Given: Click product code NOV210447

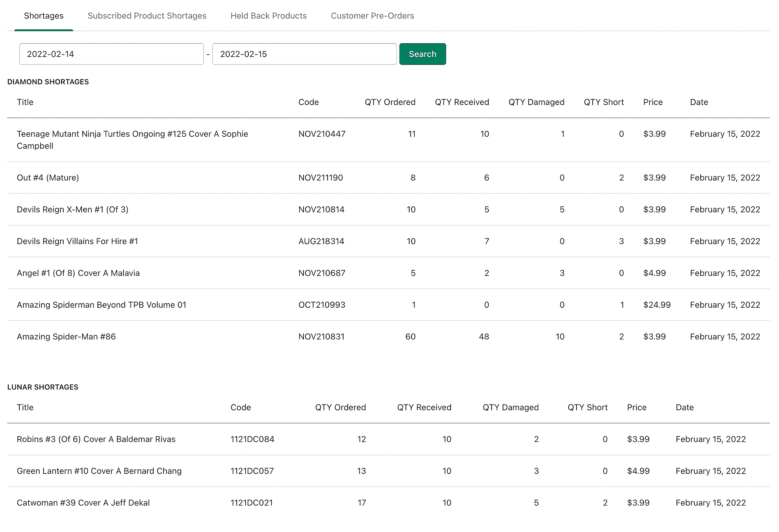Looking at the screenshot, I should (322, 134).
